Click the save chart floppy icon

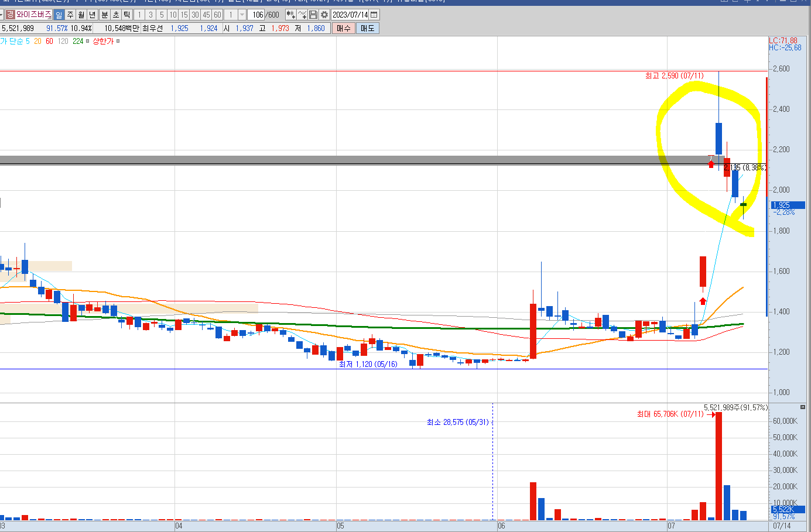pos(313,15)
